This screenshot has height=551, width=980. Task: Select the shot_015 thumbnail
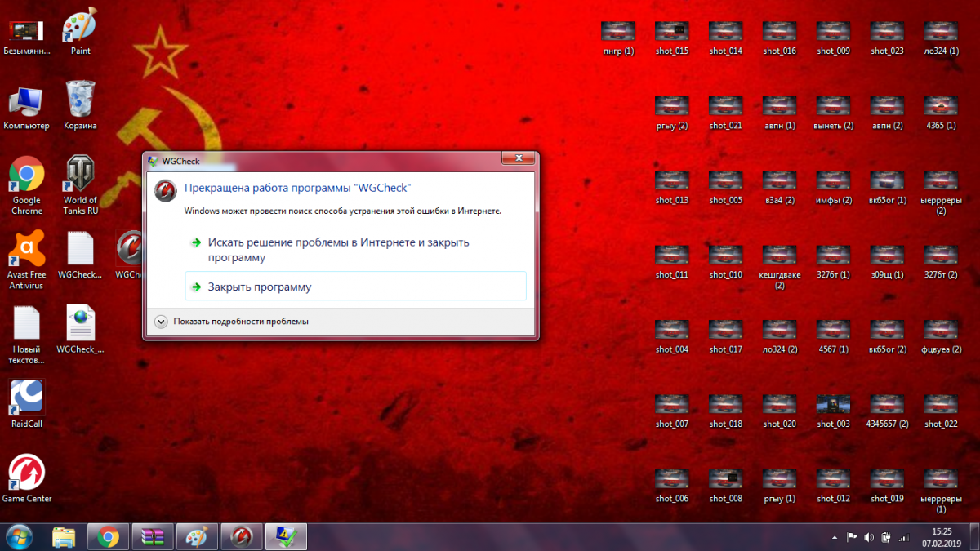pos(672,38)
